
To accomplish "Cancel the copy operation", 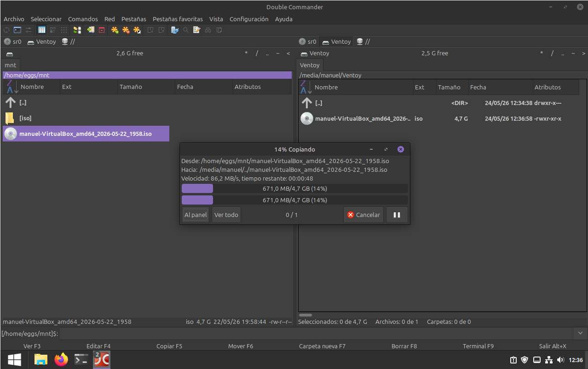I will point(363,215).
